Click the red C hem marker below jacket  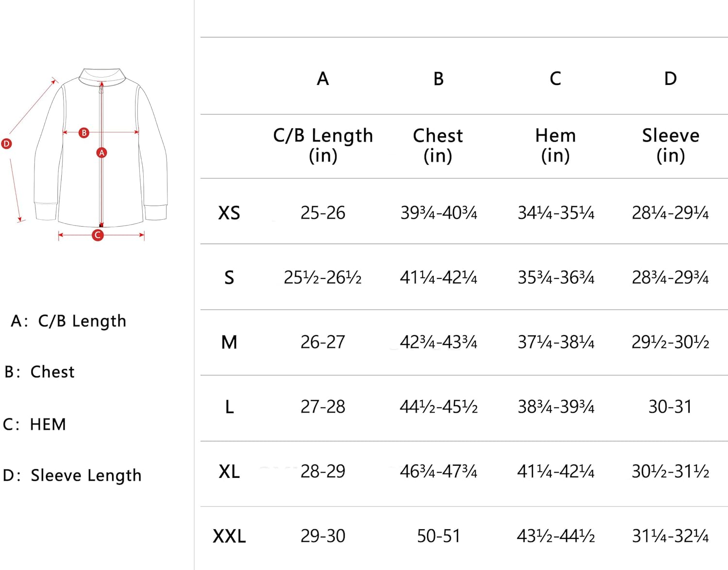pos(98,235)
